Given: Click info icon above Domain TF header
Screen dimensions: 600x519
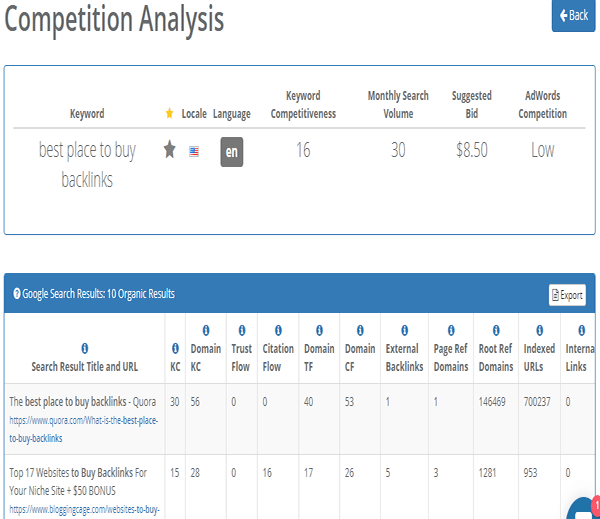Looking at the screenshot, I should tap(319, 330).
